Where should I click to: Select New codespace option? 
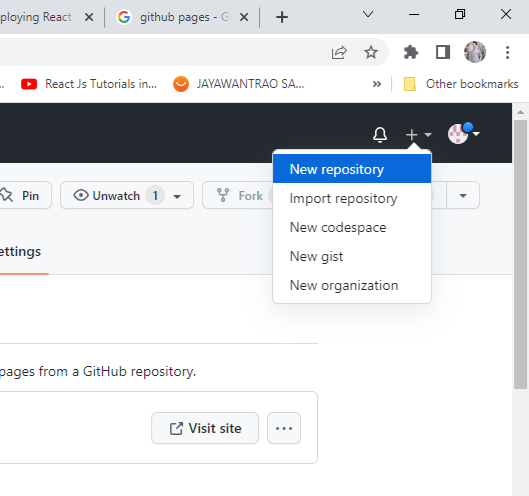(352, 227)
